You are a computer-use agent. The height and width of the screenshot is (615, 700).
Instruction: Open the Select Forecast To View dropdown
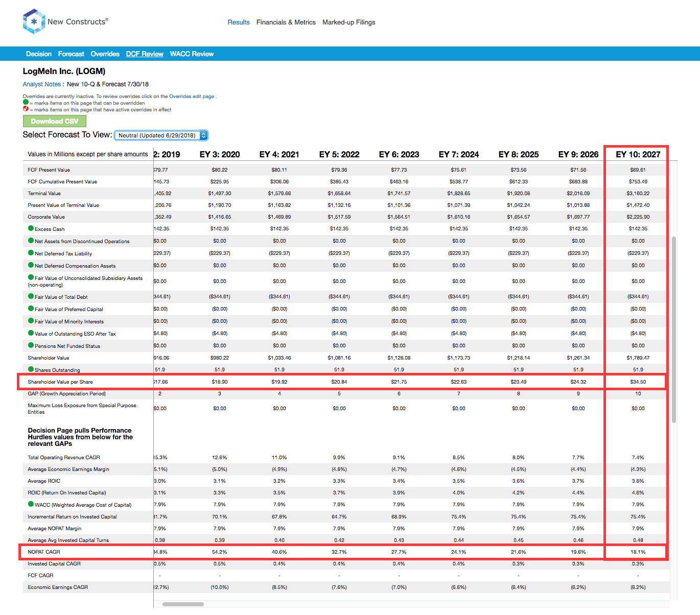(x=161, y=135)
